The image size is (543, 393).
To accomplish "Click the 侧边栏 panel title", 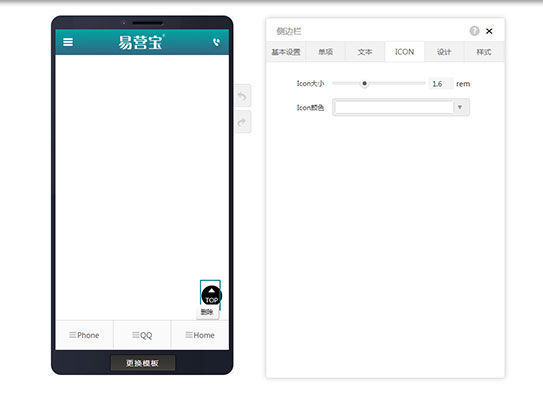I will point(288,32).
